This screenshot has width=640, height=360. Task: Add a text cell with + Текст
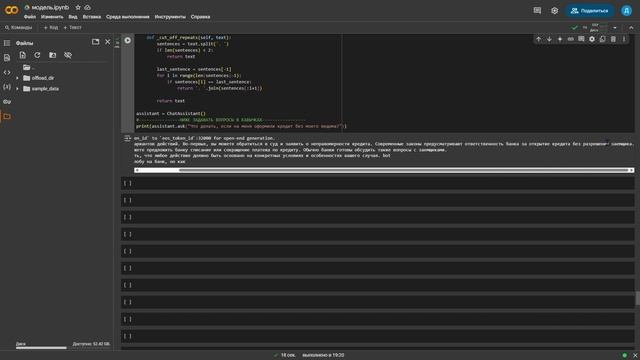[73, 27]
